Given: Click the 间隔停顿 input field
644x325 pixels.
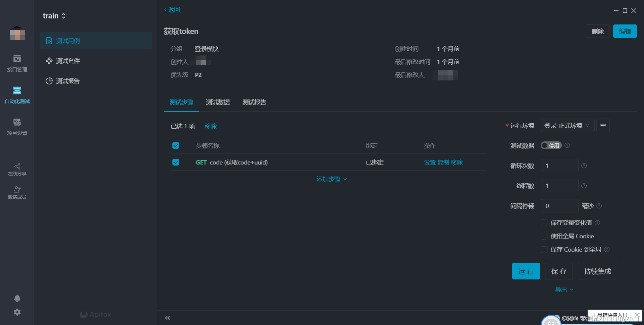Looking at the screenshot, I should (x=559, y=206).
